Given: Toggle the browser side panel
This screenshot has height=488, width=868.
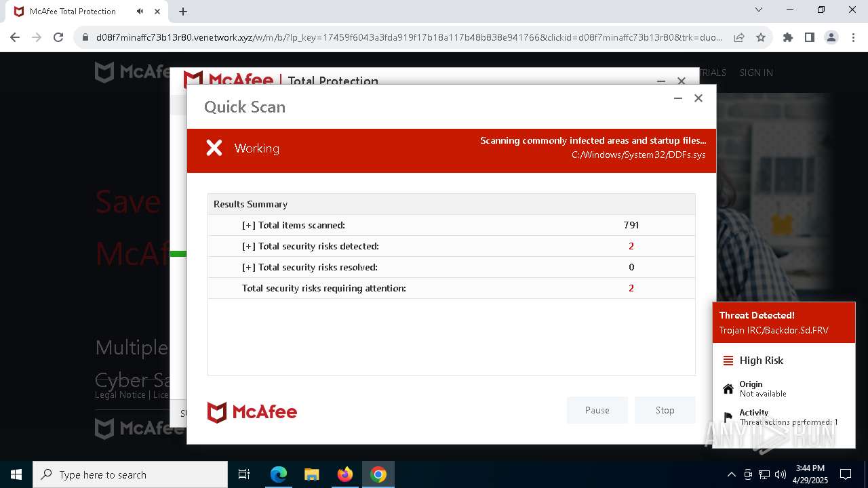Looking at the screenshot, I should [809, 37].
